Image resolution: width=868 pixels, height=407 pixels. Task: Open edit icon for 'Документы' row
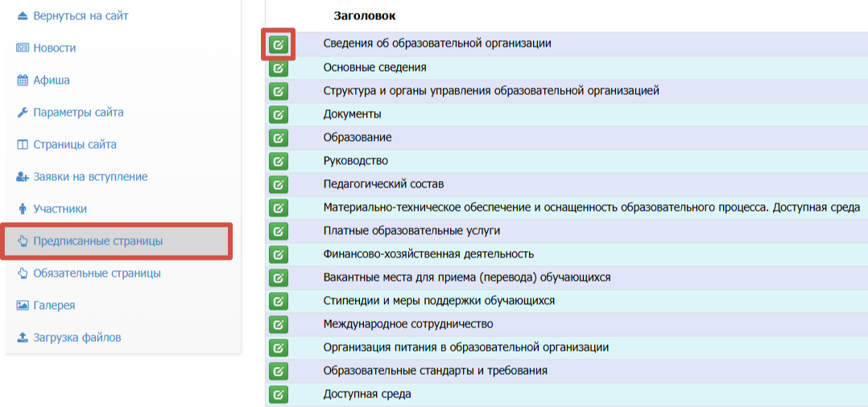coord(278,114)
